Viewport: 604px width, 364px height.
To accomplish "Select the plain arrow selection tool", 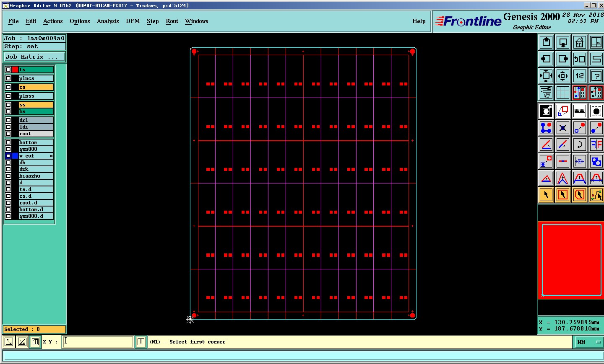I will 546,195.
